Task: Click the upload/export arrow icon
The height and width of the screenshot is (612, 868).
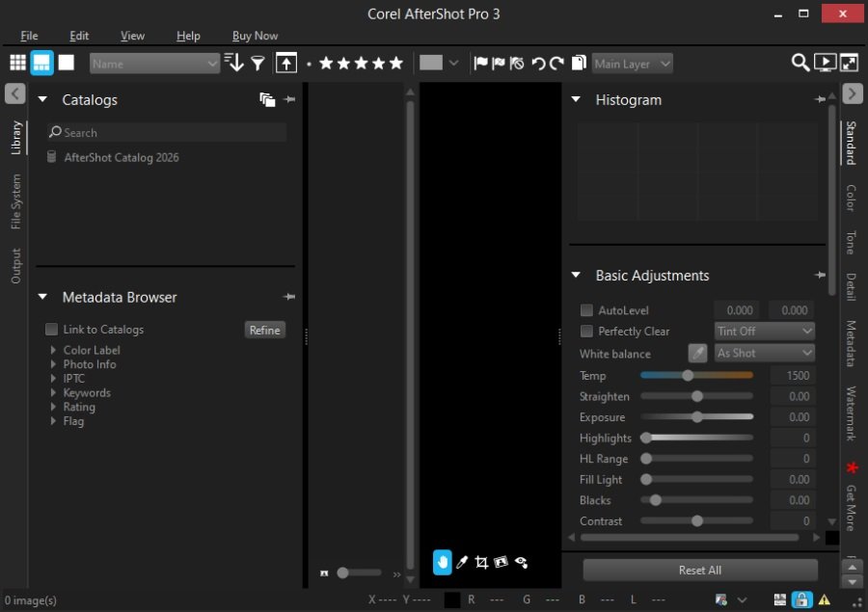Action: click(x=286, y=63)
